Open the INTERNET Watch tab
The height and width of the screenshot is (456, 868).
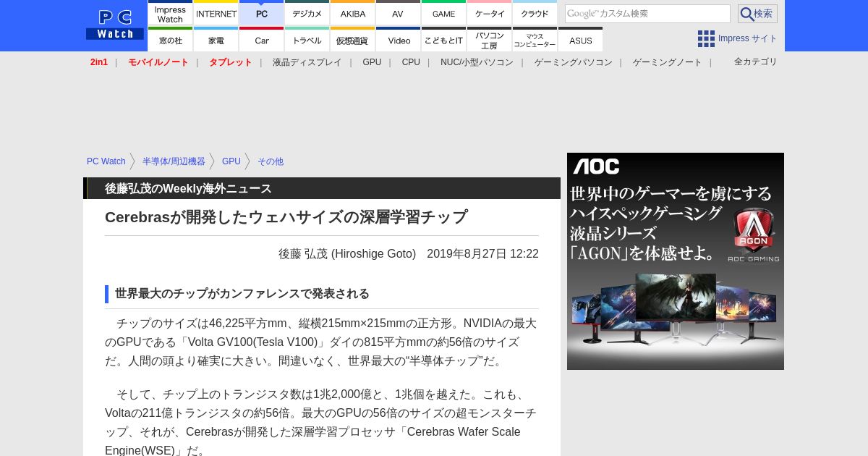tap(216, 13)
